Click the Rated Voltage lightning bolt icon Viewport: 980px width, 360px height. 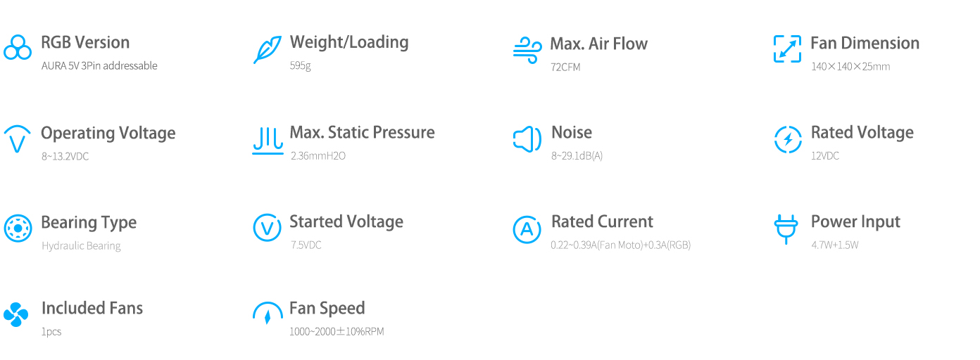click(x=787, y=139)
